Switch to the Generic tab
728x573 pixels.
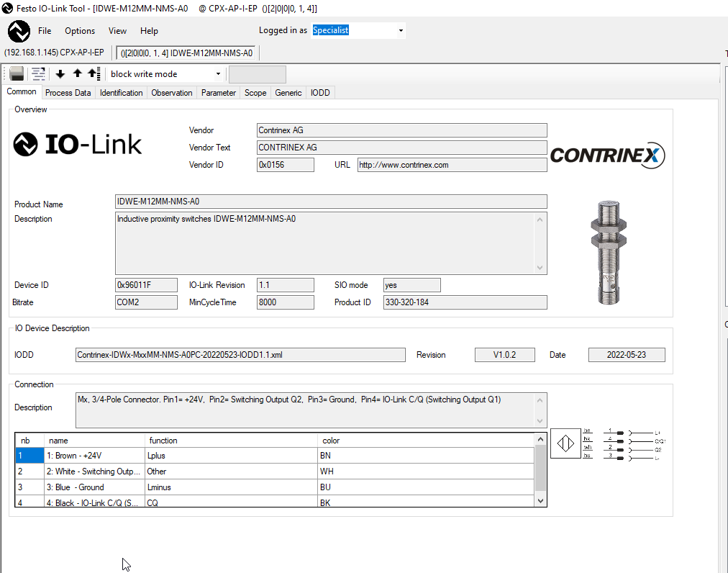pyautogui.click(x=288, y=92)
